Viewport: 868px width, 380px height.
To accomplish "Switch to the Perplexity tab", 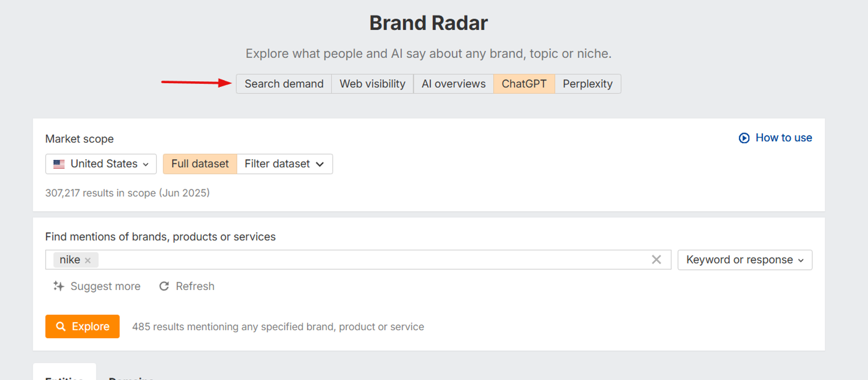I will click(x=588, y=84).
